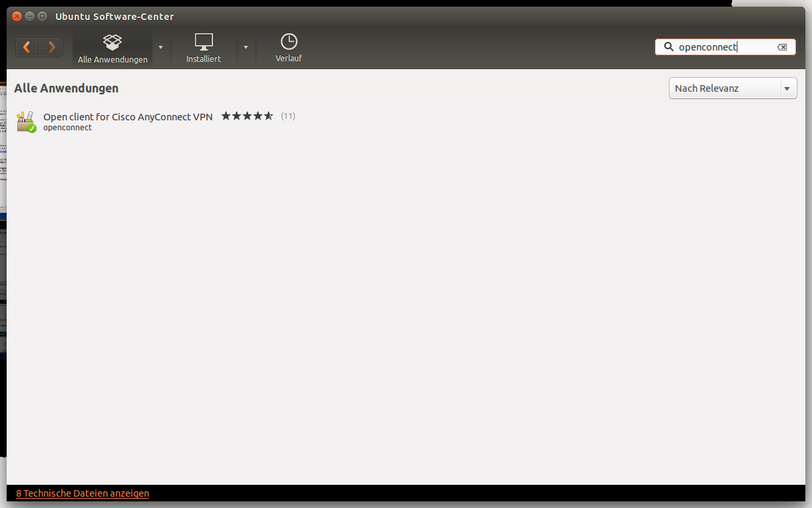Show the Installiert software view
The image size is (812, 508).
click(204, 49)
